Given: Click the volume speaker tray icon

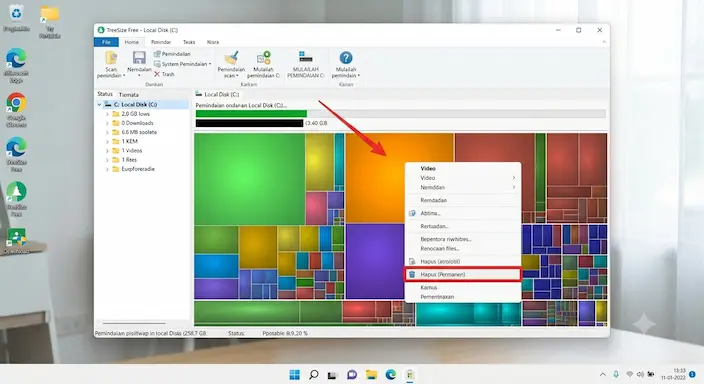Looking at the screenshot, I should pyautogui.click(x=640, y=375).
